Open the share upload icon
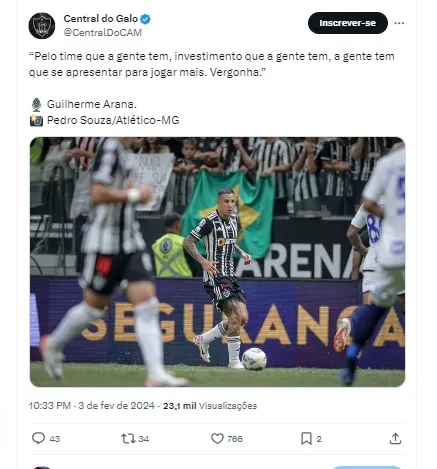 395,439
